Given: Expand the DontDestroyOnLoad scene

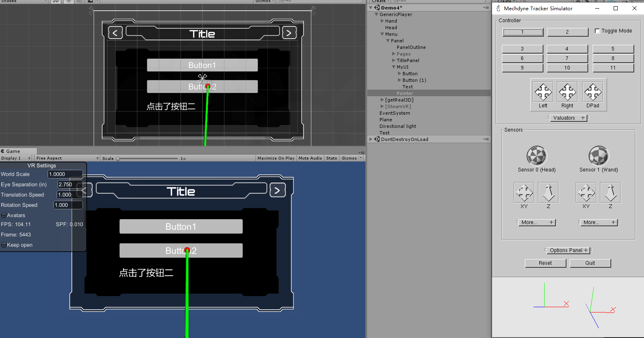Looking at the screenshot, I should click(371, 139).
